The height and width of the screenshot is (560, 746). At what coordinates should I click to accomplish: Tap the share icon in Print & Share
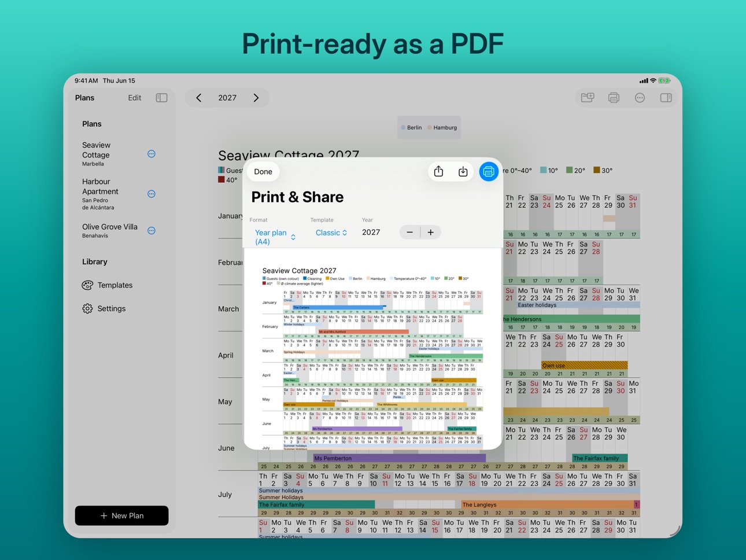point(438,171)
